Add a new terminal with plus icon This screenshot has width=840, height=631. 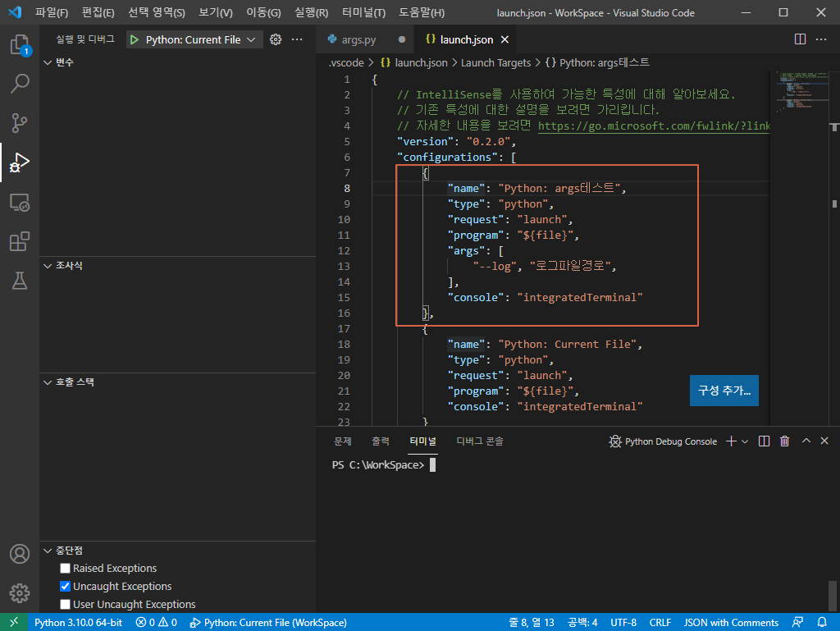click(x=731, y=441)
